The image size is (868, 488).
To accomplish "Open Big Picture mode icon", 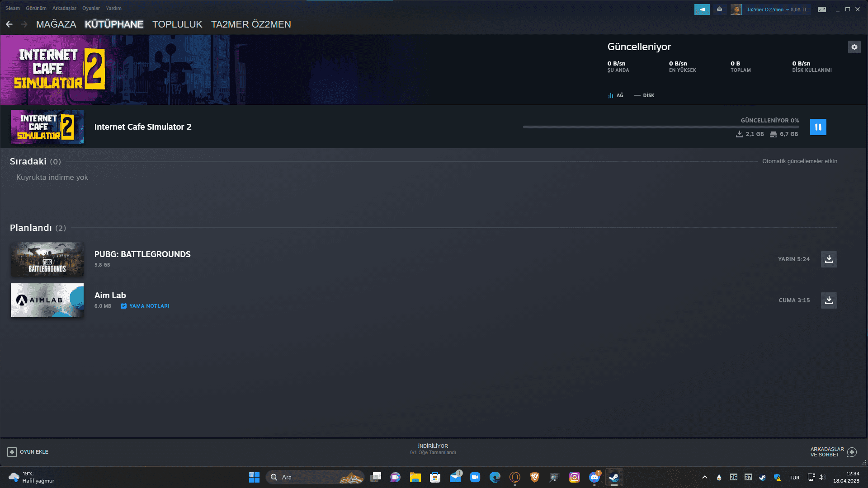I will point(821,9).
